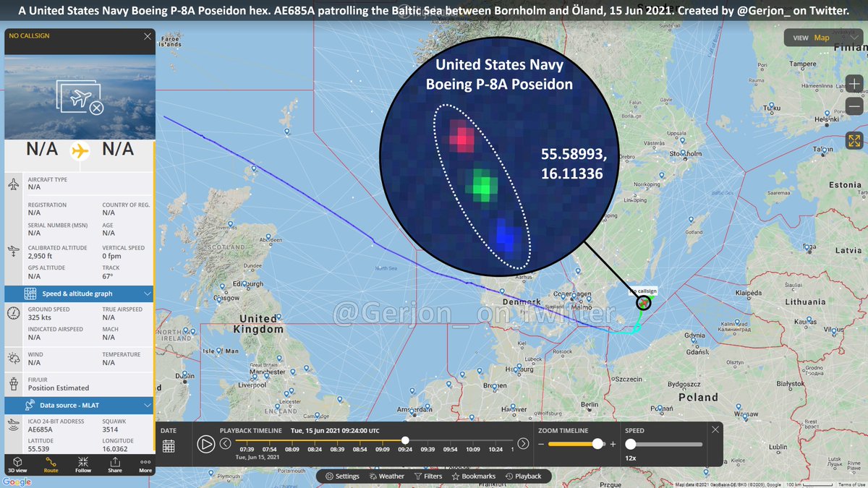Image resolution: width=868 pixels, height=488 pixels.
Task: Click the yellow airplane icon between N/A labels
Action: pyautogui.click(x=80, y=151)
